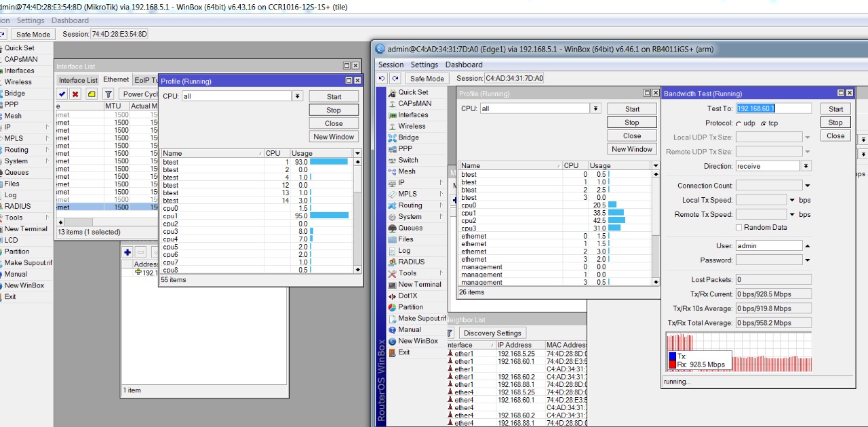The width and height of the screenshot is (868, 427).
Task: Click the Interface List horizontal scrollbar
Action: 108,222
